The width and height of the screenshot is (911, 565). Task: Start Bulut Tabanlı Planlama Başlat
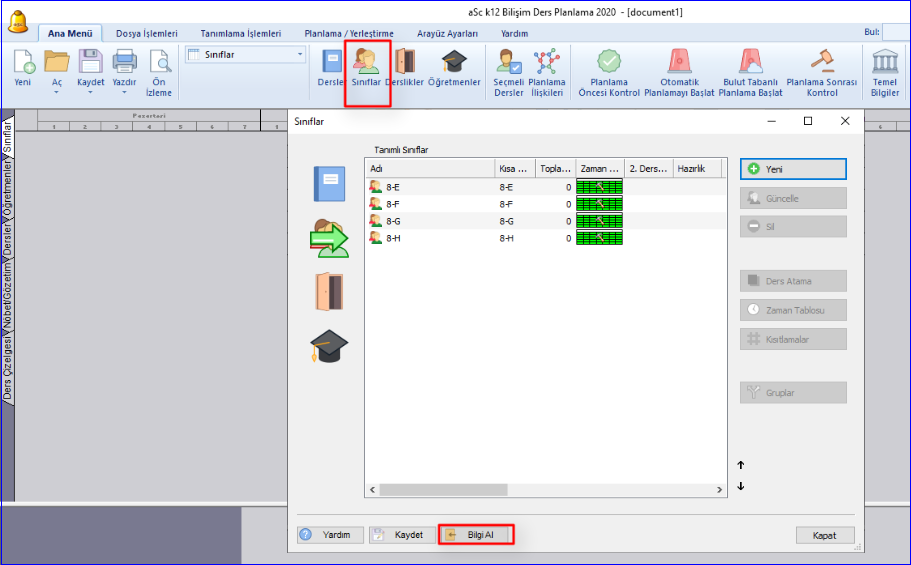[x=751, y=60]
